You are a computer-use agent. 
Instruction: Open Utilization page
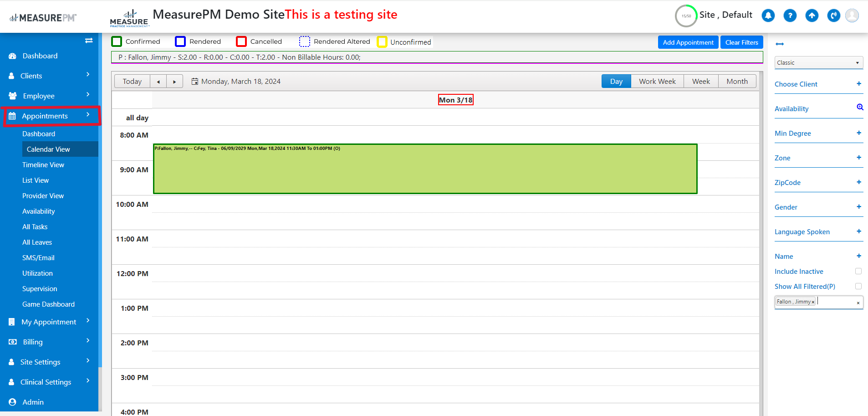(x=37, y=273)
